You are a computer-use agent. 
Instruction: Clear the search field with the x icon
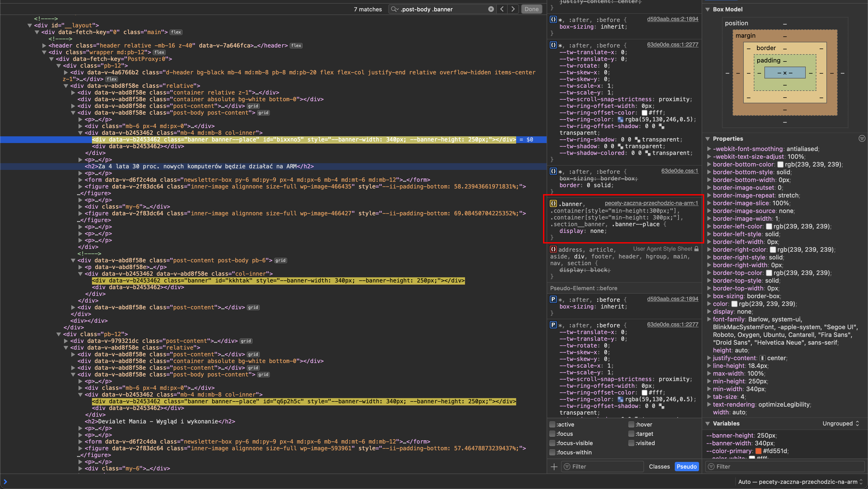pyautogui.click(x=491, y=9)
